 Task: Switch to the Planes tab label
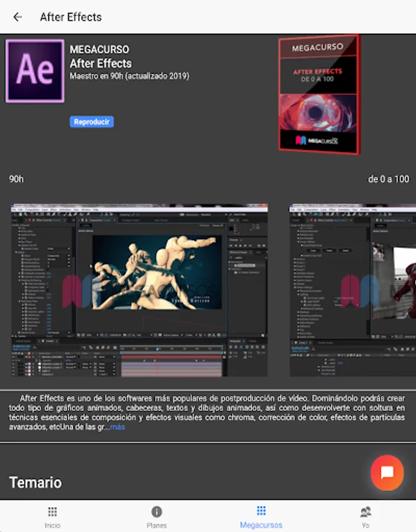[x=157, y=525]
